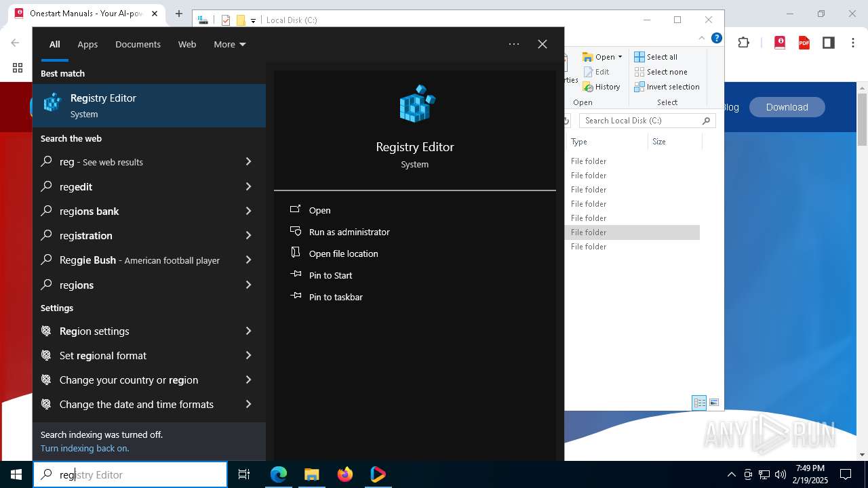Open the Windows Start menu
868x488 pixels.
(x=16, y=474)
